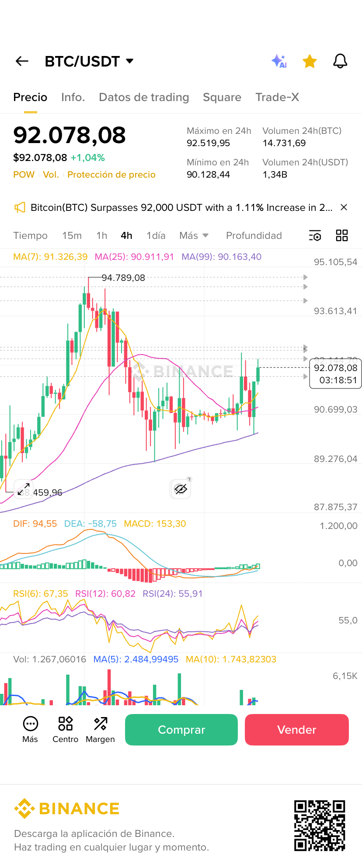
Task: Tap the Vol. tag
Action: tap(51, 175)
